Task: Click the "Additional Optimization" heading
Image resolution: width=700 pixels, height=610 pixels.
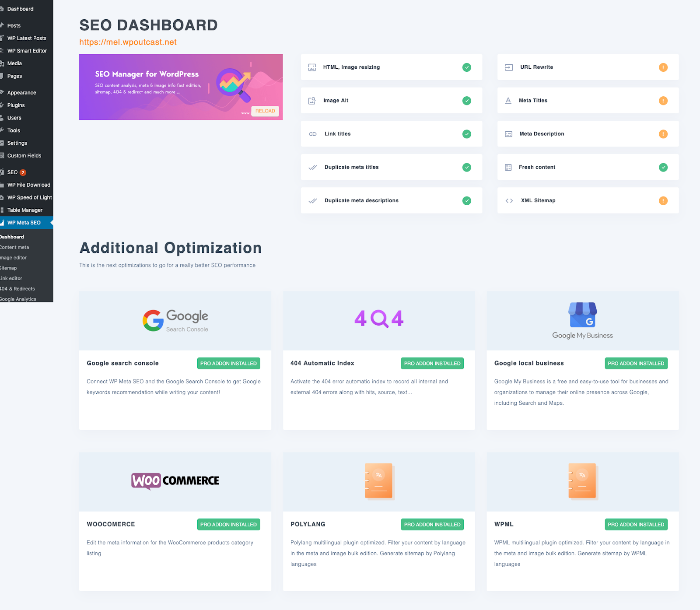Action: point(171,248)
